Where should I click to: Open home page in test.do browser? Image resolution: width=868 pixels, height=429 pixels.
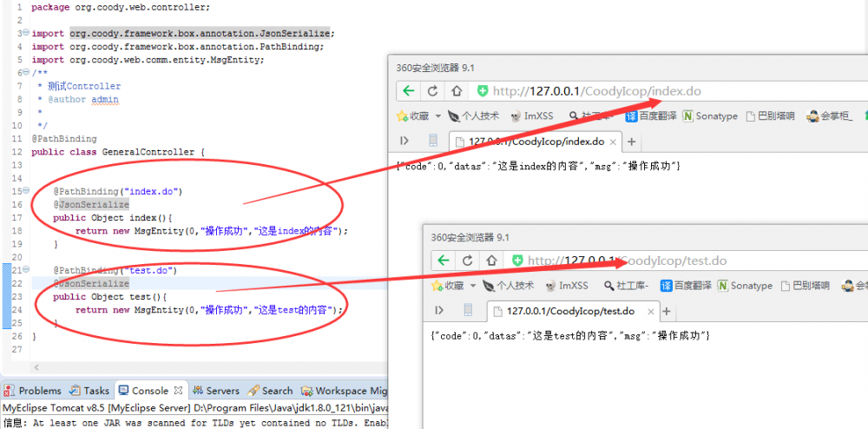coord(491,261)
